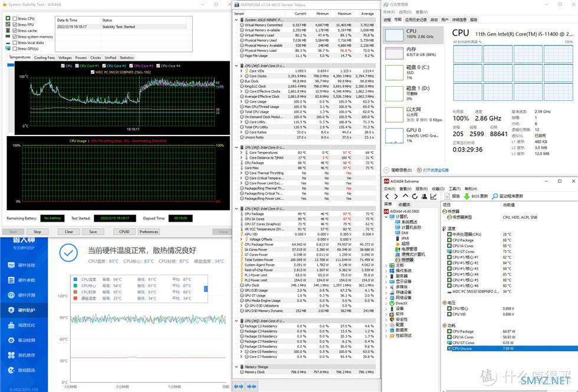Select GPU 0 in Task Manager

413,135
